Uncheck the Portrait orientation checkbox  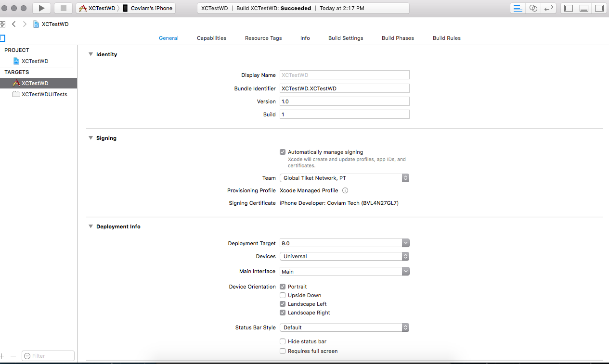tap(283, 287)
